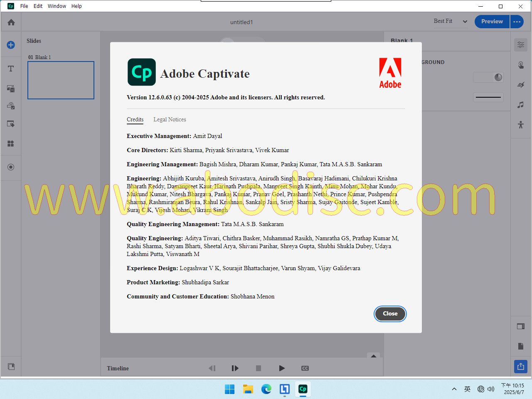Toggle the right panel layout icon
Screen dimensions: 532x399
coord(521,326)
